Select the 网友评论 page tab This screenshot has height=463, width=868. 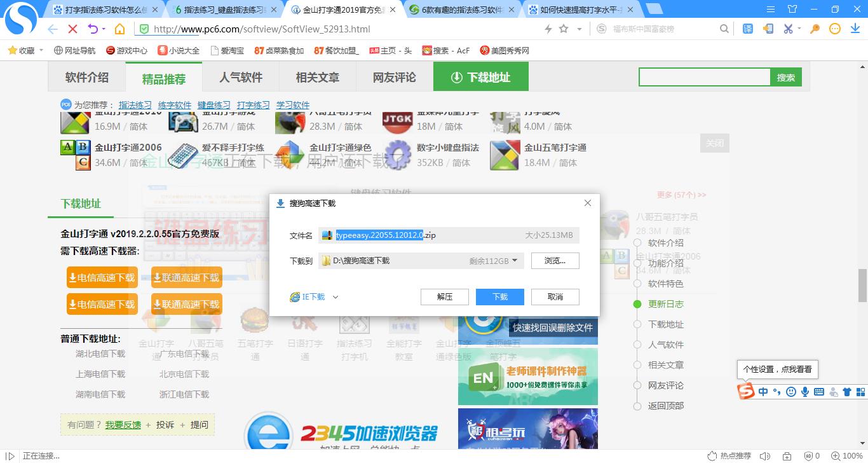[395, 78]
